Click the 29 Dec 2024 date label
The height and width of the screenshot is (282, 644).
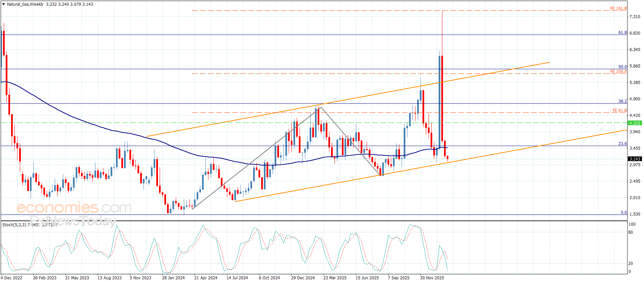click(x=303, y=278)
